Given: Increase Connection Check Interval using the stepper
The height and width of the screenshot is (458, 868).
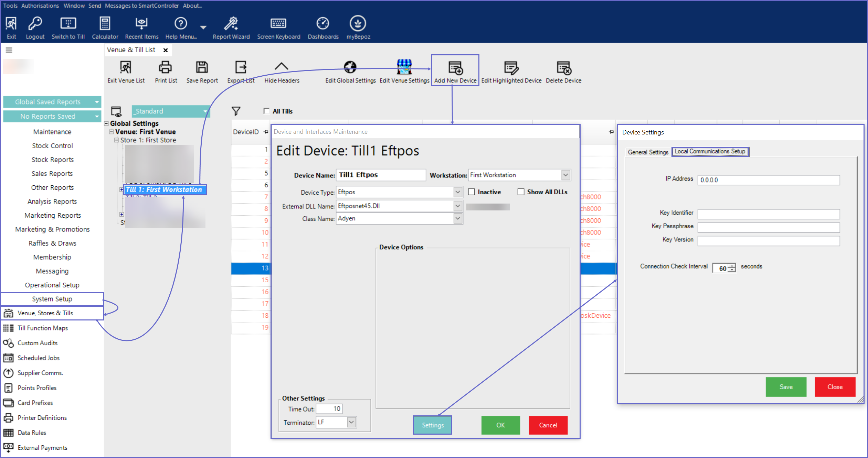Looking at the screenshot, I should click(x=732, y=266).
